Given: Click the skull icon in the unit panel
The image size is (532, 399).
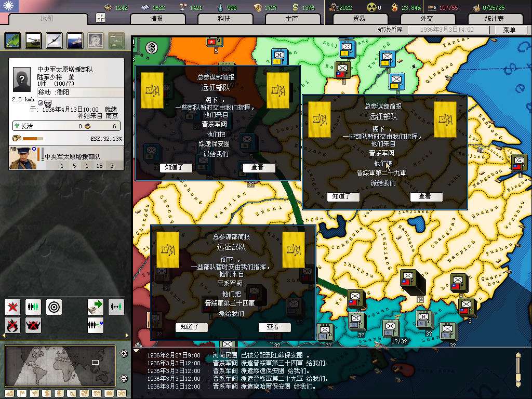Looking at the screenshot, I should [x=48, y=103].
